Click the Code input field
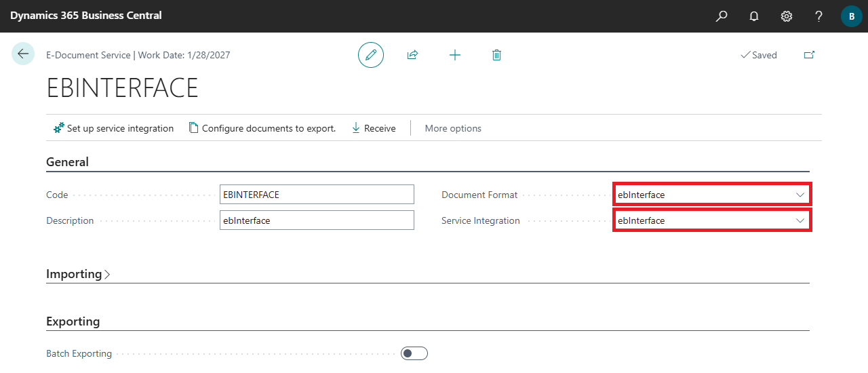Viewport: 868px width, 373px height. pos(317,195)
